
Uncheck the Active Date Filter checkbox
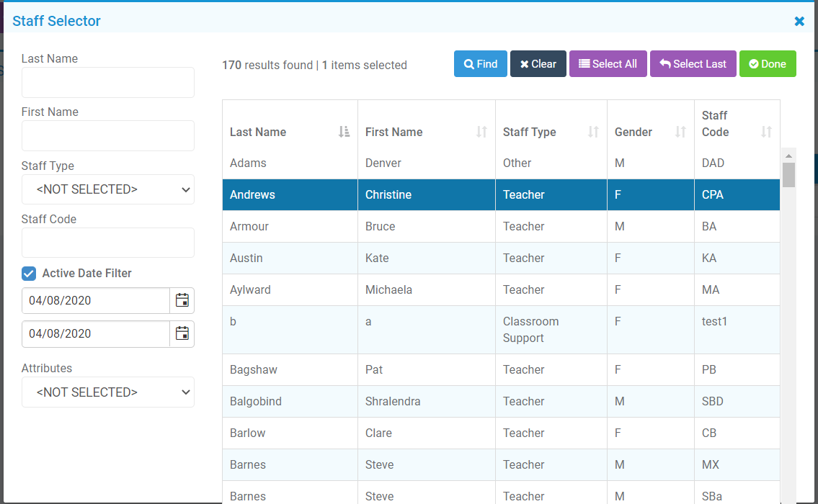(29, 274)
